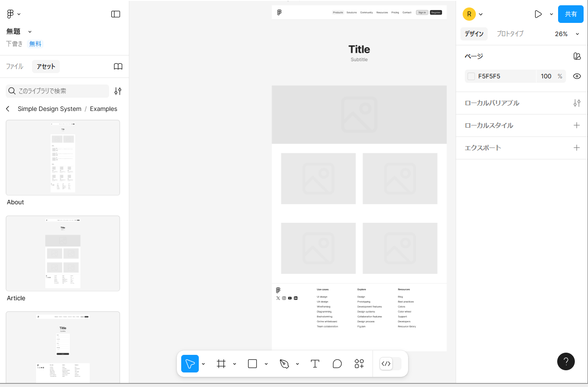
Task: Select the Article example thumbnail
Action: [63, 254]
